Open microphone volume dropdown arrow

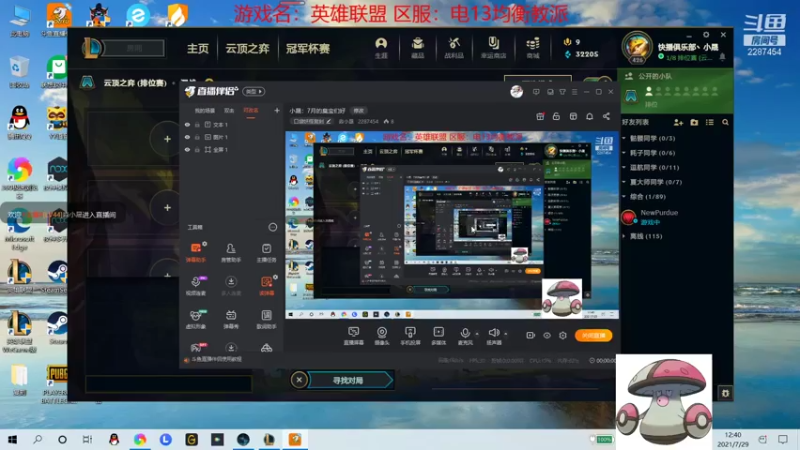[x=477, y=334]
